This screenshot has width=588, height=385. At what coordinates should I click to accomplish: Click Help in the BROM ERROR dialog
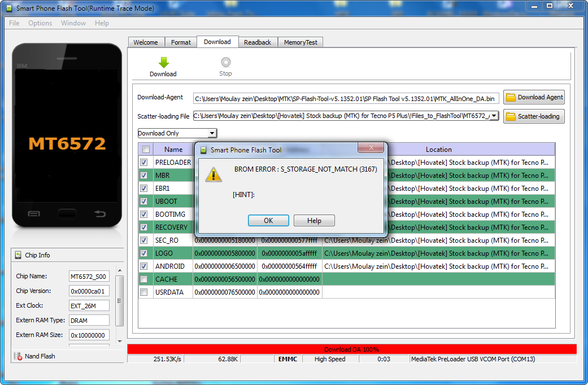[314, 220]
